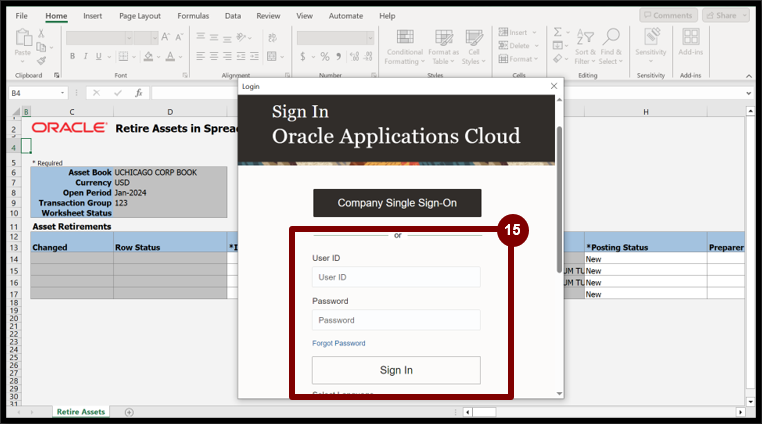
Task: Toggle Underline formatting
Action: coord(99,56)
